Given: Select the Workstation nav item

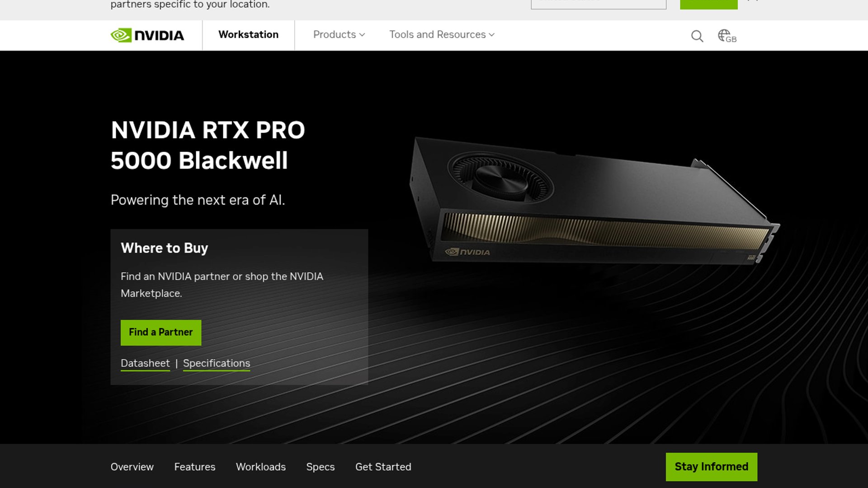Looking at the screenshot, I should click(248, 35).
